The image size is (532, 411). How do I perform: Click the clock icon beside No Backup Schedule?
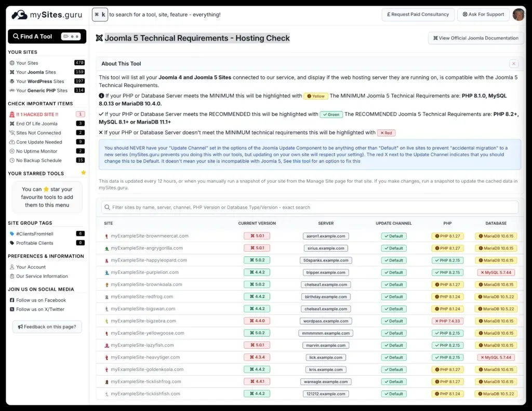[12, 160]
